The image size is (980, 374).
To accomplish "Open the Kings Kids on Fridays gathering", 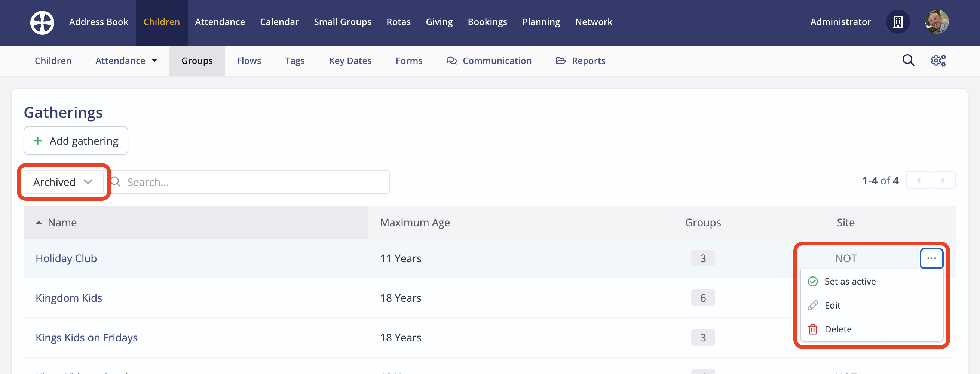I will (87, 338).
